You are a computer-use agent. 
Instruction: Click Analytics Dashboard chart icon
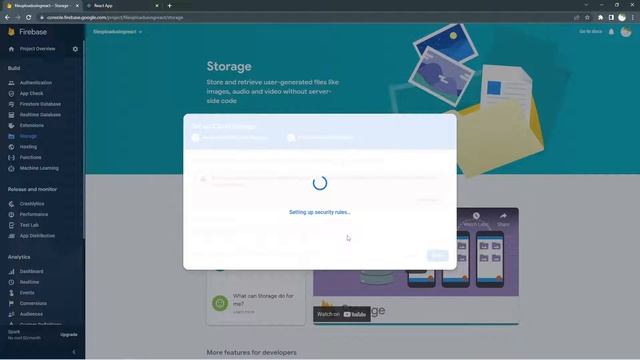11,271
